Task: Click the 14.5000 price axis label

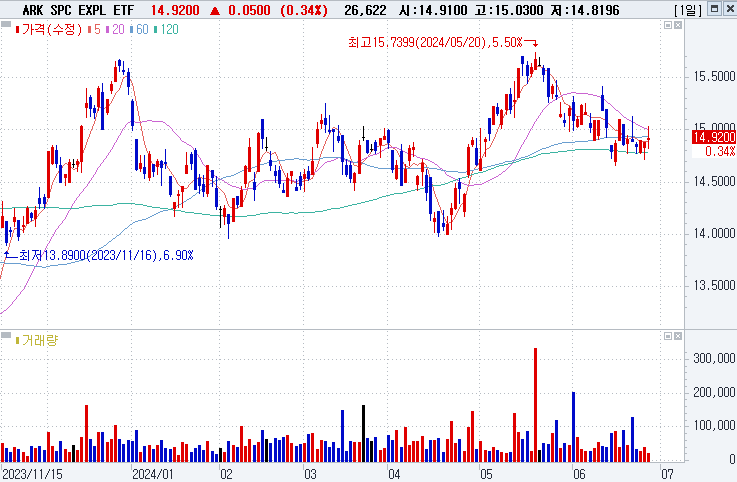Action: point(714,182)
